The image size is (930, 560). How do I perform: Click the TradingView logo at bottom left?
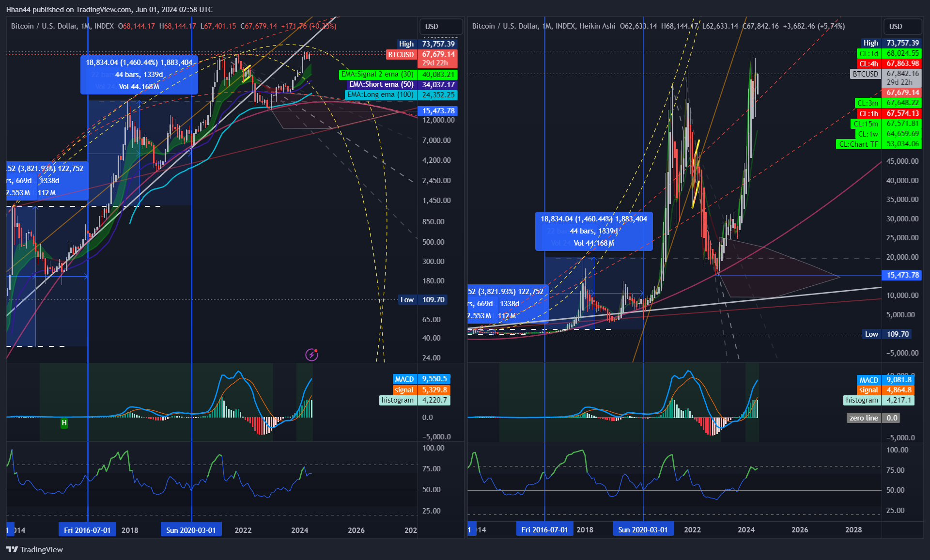point(34,549)
